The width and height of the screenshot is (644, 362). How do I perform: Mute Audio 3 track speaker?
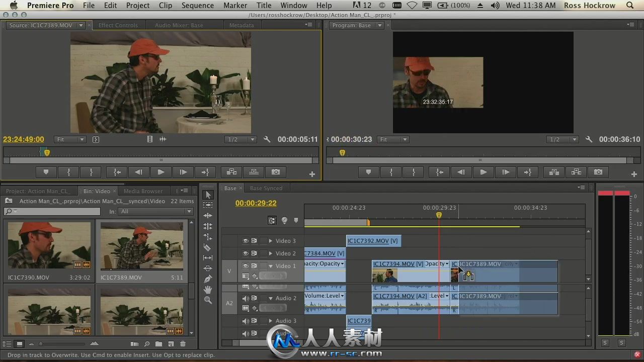coord(246,321)
